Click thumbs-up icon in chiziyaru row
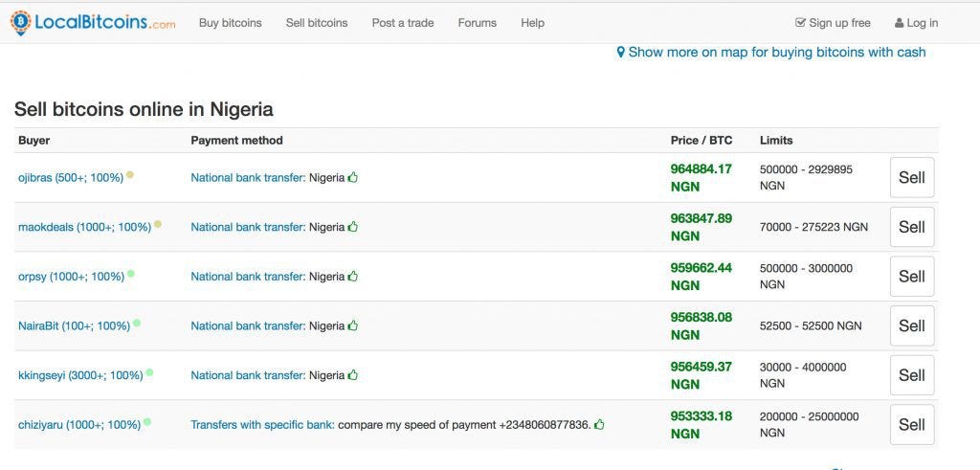The height and width of the screenshot is (470, 980). (x=599, y=425)
